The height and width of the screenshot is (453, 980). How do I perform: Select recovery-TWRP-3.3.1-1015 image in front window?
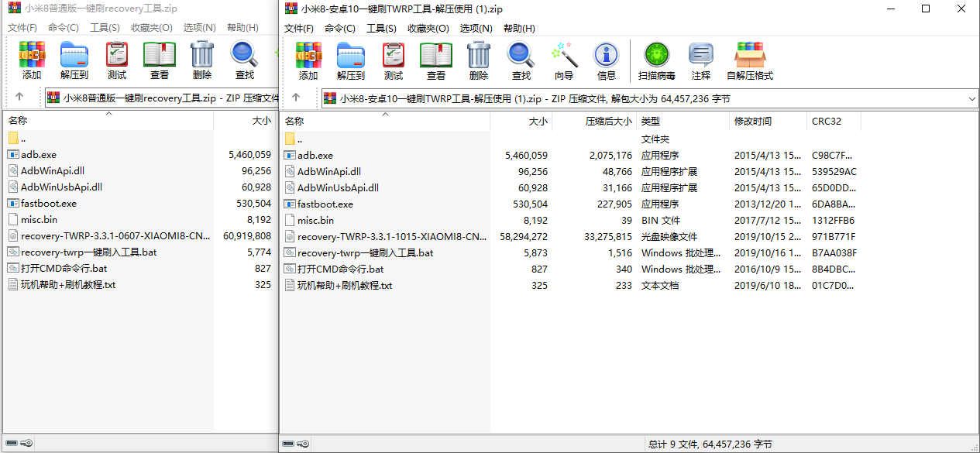point(392,237)
